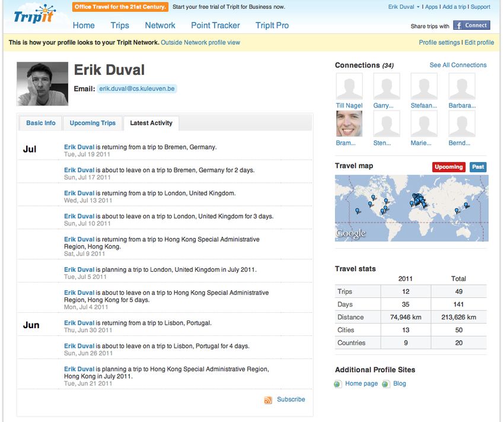
Task: Switch to the Upcoming Trips tab
Action: (92, 123)
